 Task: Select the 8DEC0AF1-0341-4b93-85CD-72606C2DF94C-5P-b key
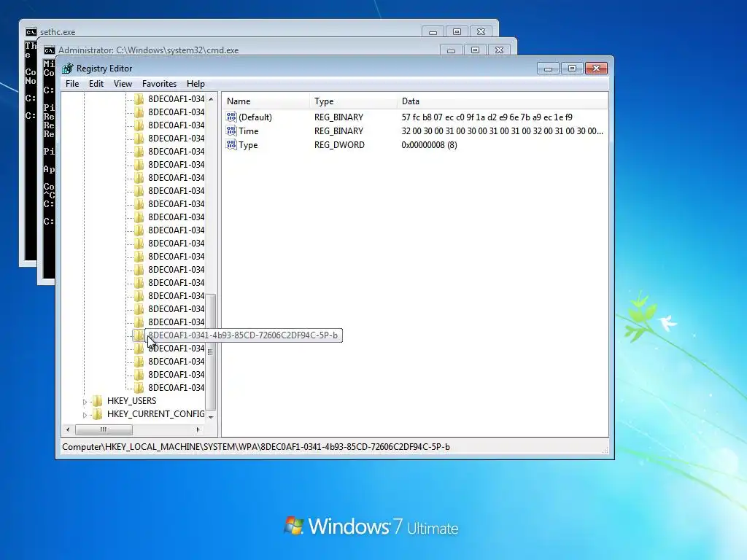click(243, 335)
